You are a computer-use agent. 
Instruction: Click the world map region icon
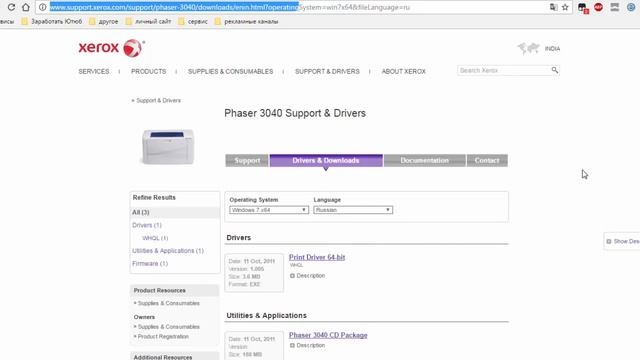click(x=529, y=48)
